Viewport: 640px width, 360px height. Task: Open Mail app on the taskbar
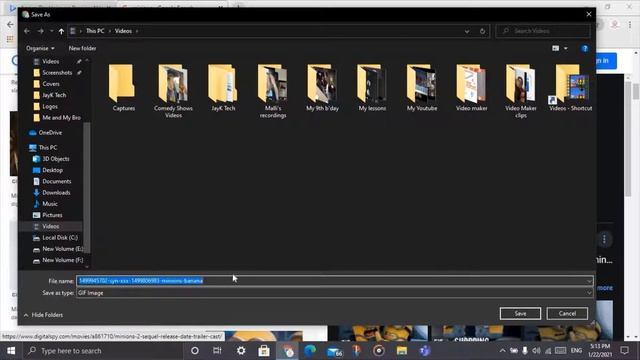click(x=334, y=351)
